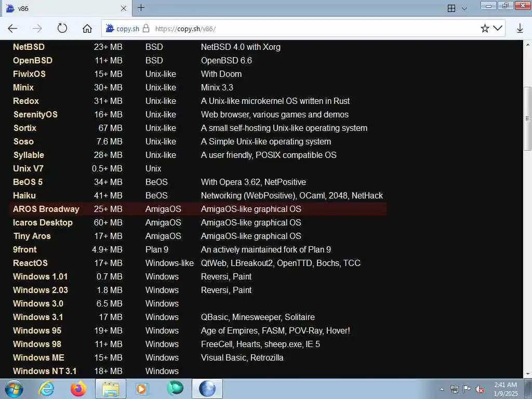Start BeOS 5
532x399 pixels.
point(28,182)
